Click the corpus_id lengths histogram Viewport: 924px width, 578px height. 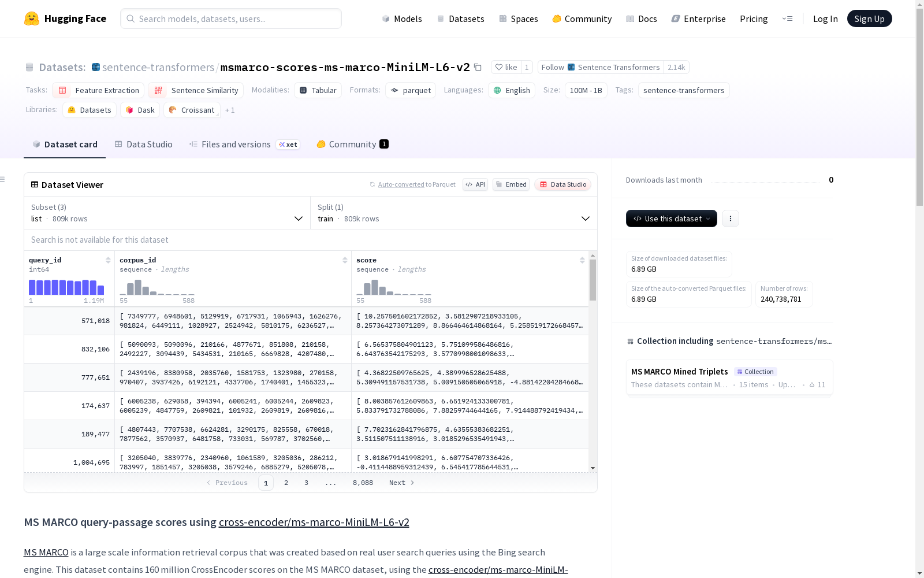click(157, 287)
